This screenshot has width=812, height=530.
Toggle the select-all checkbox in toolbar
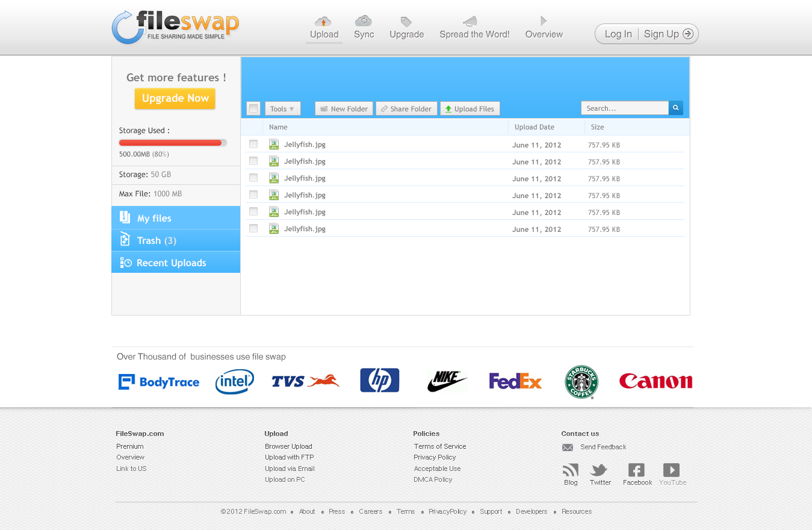[x=253, y=109]
